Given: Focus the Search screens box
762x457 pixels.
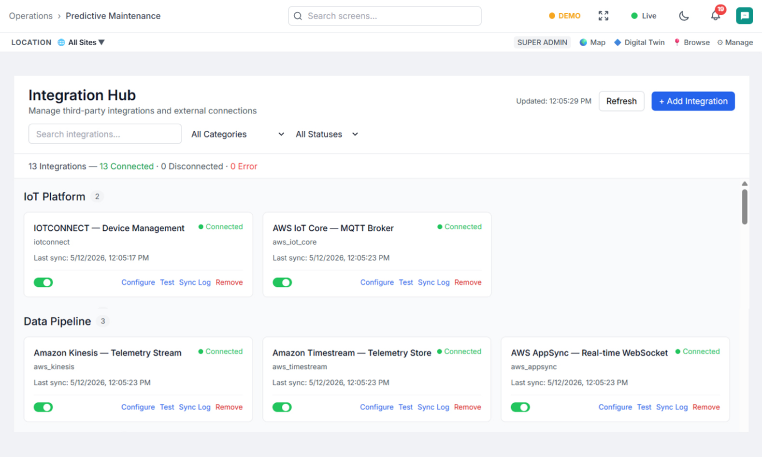Looking at the screenshot, I should click(385, 16).
